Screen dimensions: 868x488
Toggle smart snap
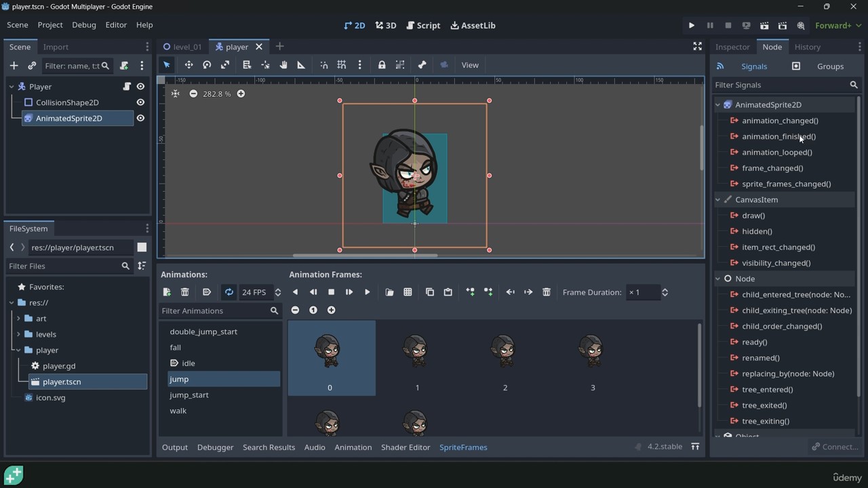coord(324,65)
